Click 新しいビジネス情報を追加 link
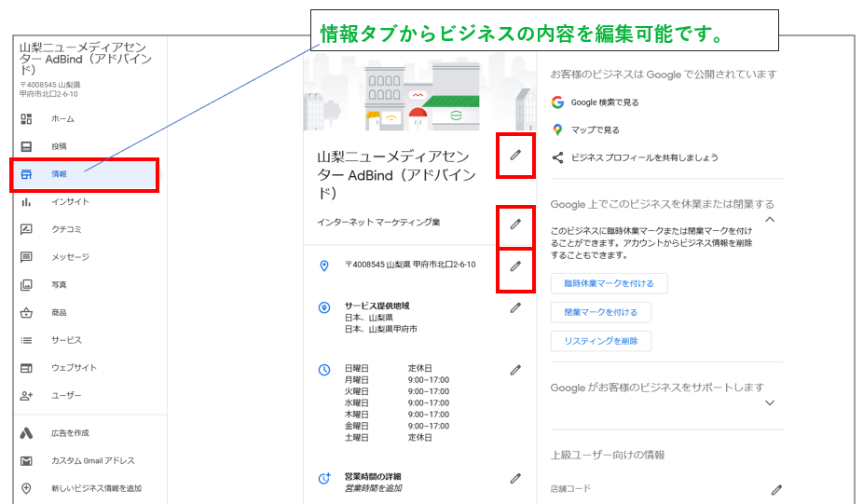This screenshot has width=863, height=504. [x=96, y=488]
